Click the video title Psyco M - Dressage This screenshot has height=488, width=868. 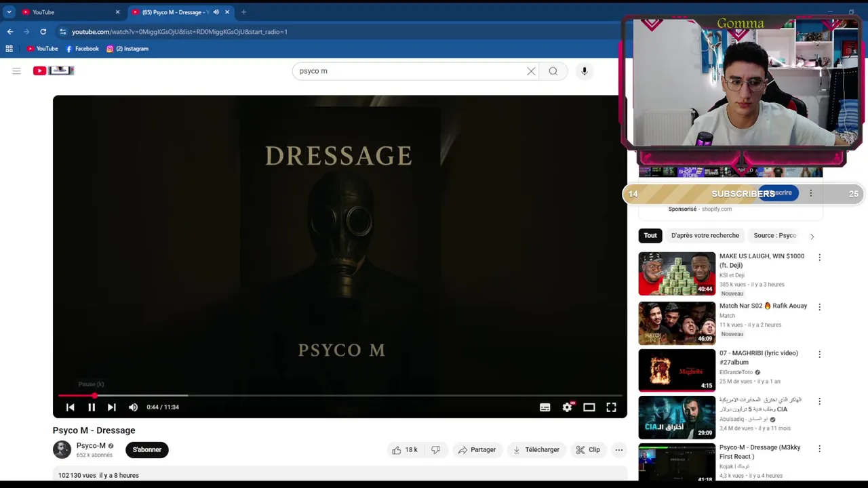pyautogui.click(x=94, y=430)
